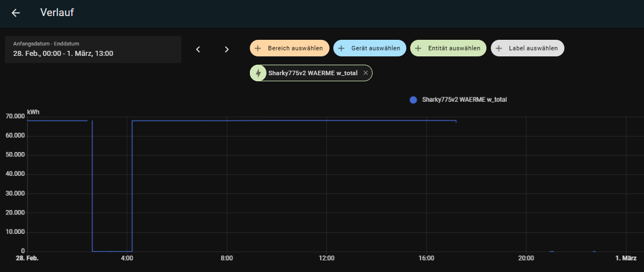Click the 20:00 x-axis label

click(x=526, y=258)
